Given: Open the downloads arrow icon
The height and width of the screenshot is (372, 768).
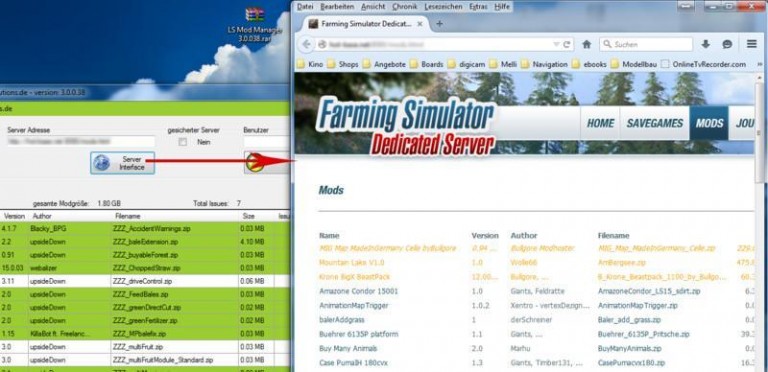Looking at the screenshot, I should point(706,44).
